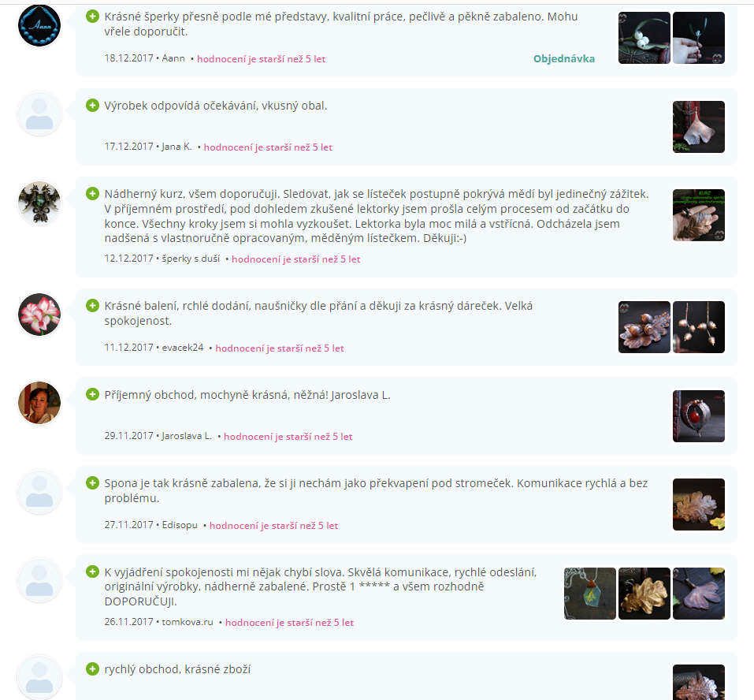Click green plus icon on tomkova.ru review
Viewport: 754px width, 700px height.
coord(92,572)
